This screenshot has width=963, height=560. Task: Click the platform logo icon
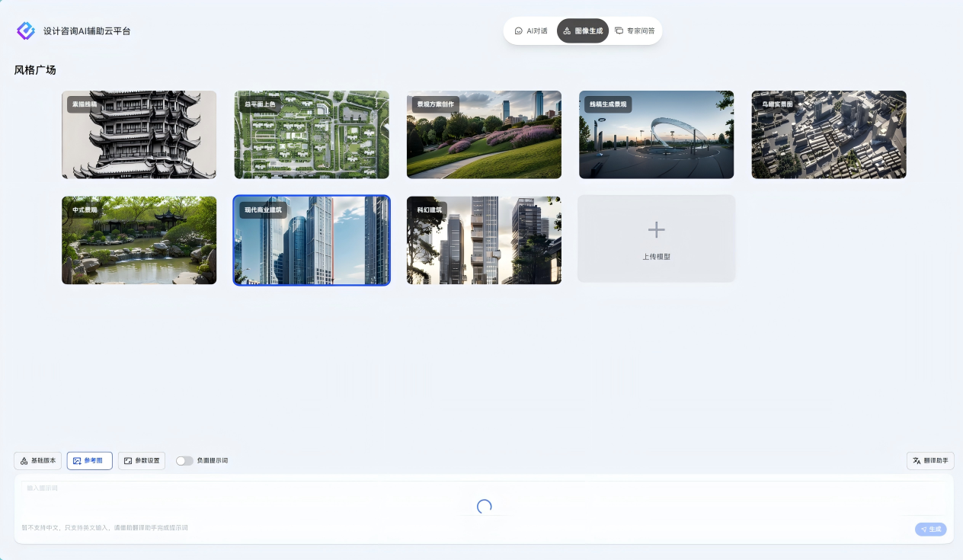(26, 30)
